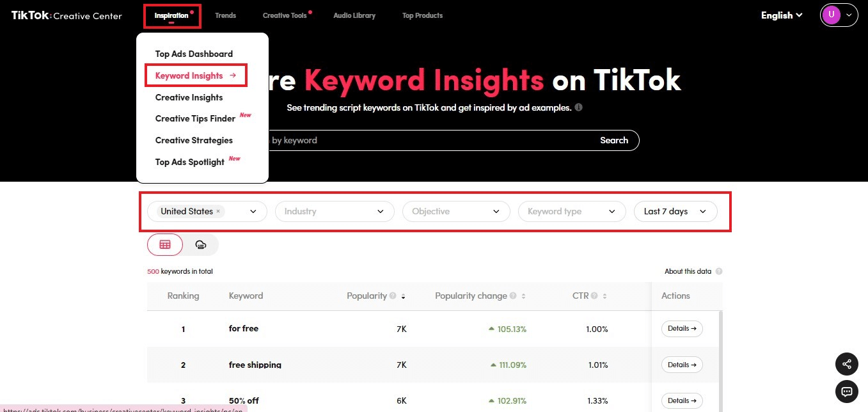The image size is (868, 412).
Task: Click the info icon after the page subtitle
Action: [x=579, y=107]
